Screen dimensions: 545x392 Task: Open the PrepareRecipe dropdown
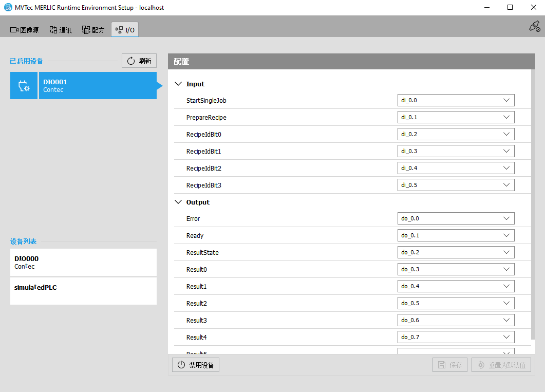[x=456, y=117]
